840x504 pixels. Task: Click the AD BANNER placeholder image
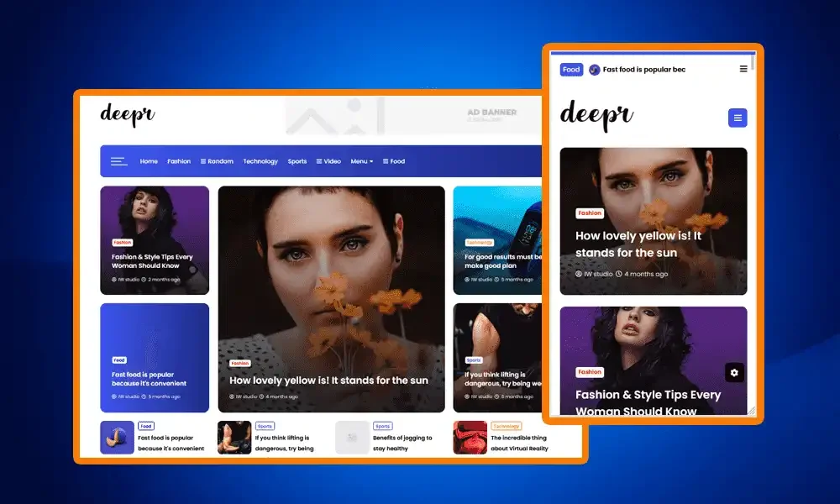pos(413,115)
